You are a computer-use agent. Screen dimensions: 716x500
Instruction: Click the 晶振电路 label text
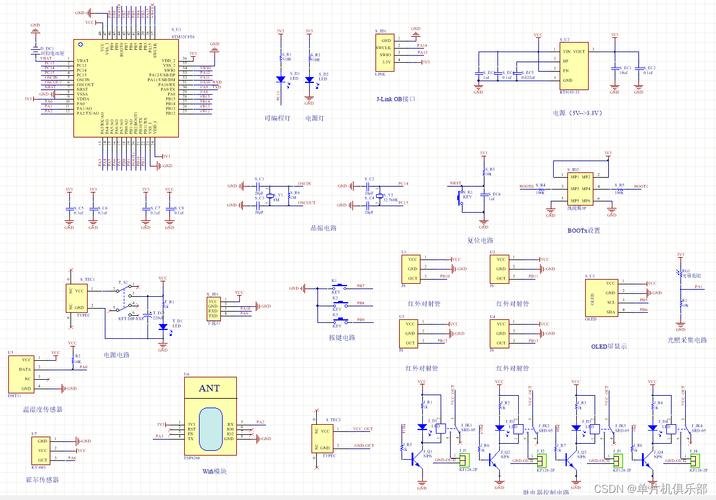[x=325, y=228]
